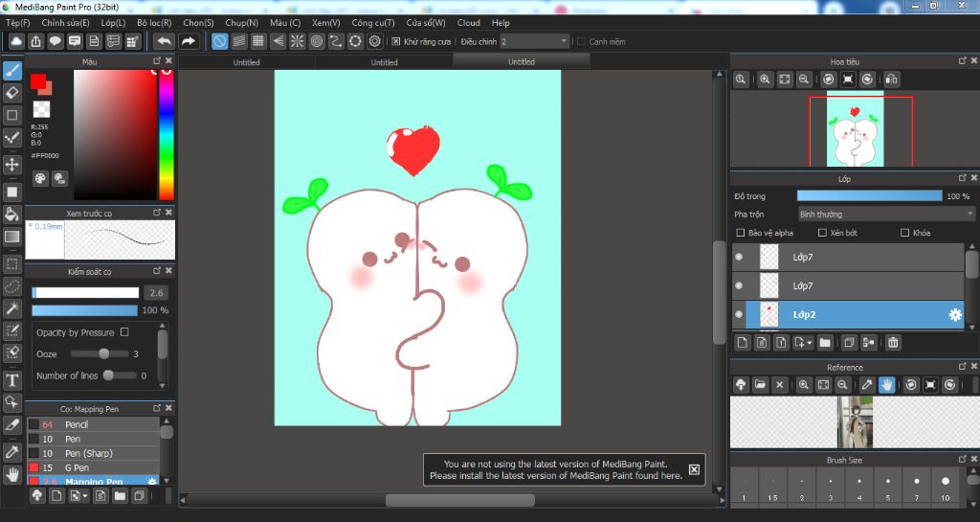This screenshot has height=522, width=980.
Task: Open the Cửa sổ(W) menu
Action: pyautogui.click(x=426, y=22)
